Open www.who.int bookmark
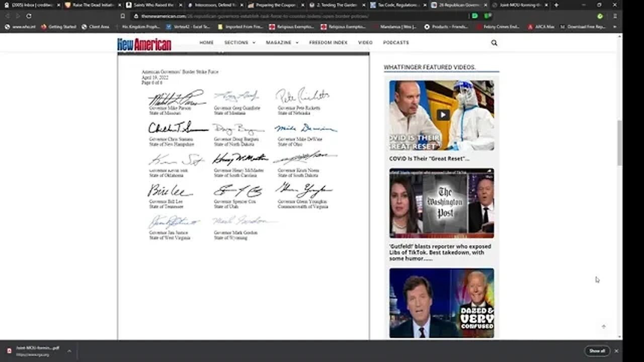The height and width of the screenshot is (362, 644). pyautogui.click(x=20, y=27)
